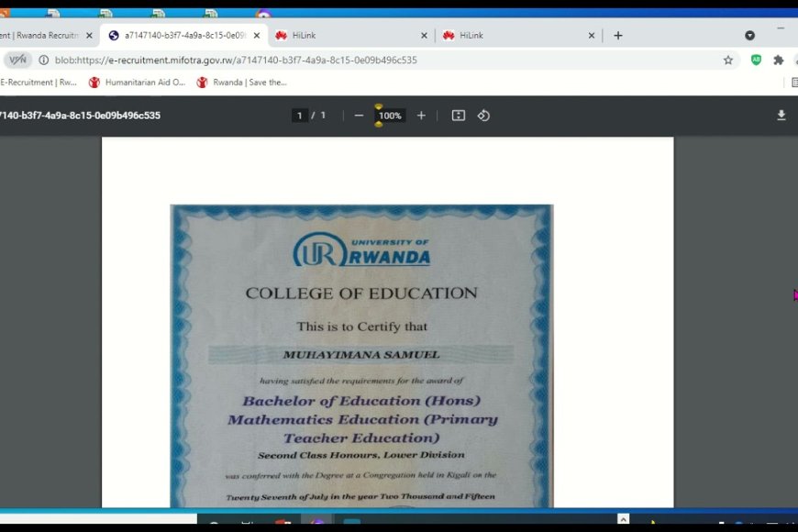View site information icon in address bar
The width and height of the screenshot is (798, 532).
click(43, 60)
